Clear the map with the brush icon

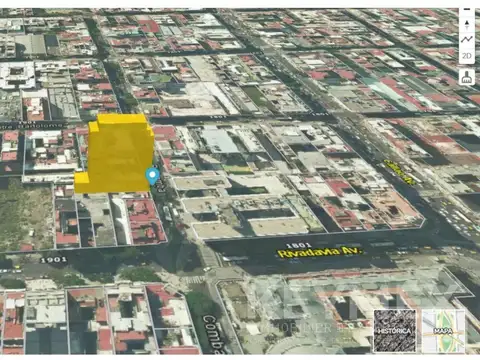467,77
